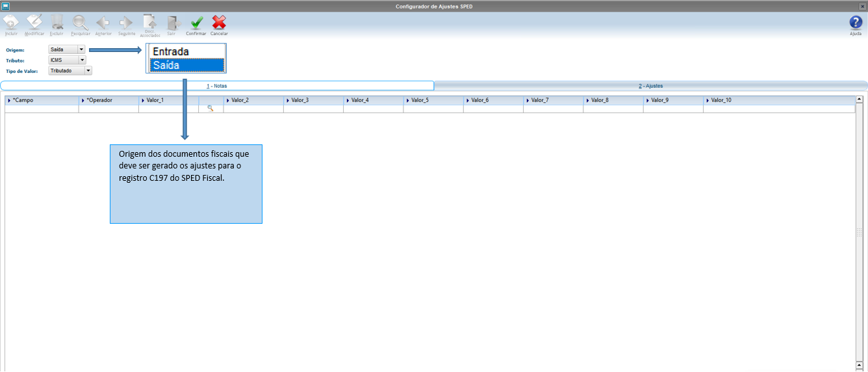Click the Valor_6 column header
This screenshot has width=868, height=372.
493,100
